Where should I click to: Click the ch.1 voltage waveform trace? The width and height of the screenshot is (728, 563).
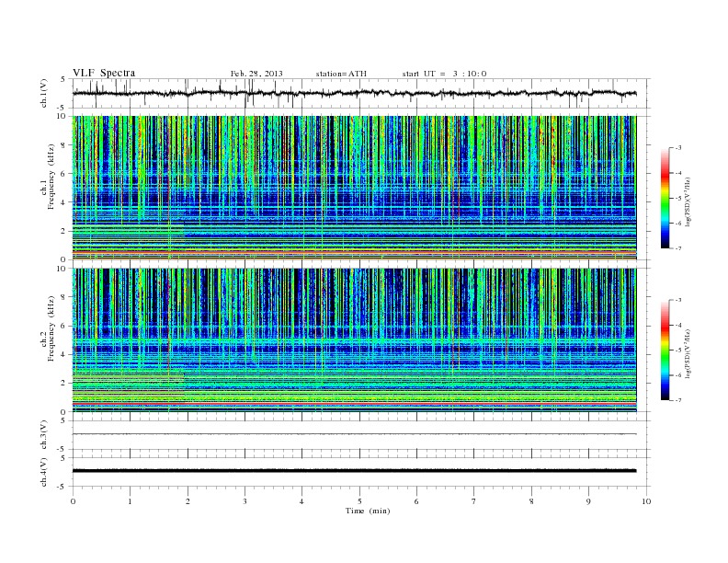[x=354, y=93]
